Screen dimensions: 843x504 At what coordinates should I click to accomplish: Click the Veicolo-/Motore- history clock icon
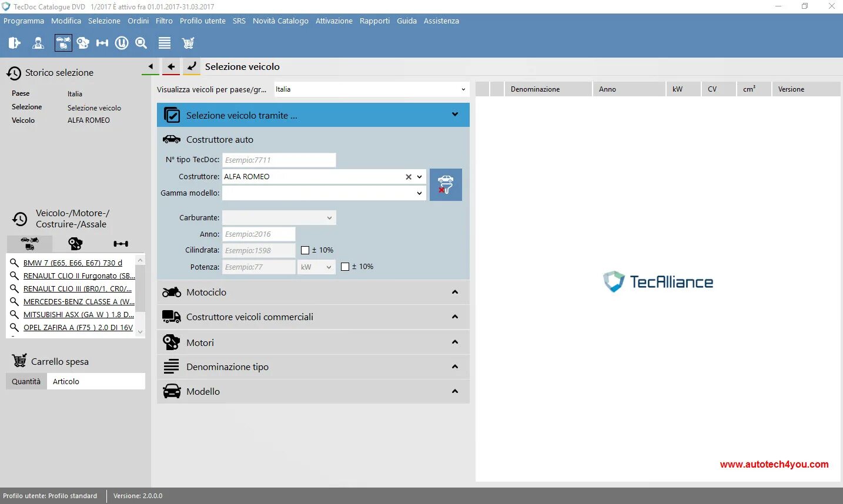20,219
